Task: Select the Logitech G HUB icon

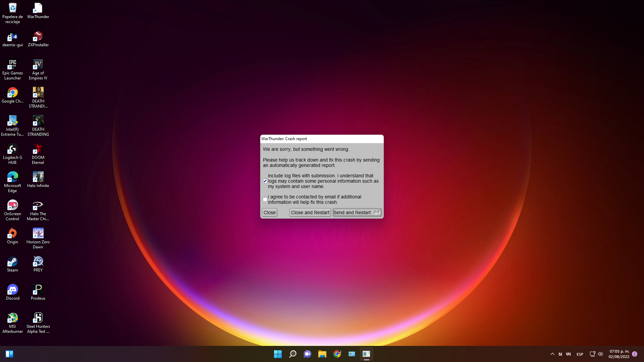Action: click(12, 154)
